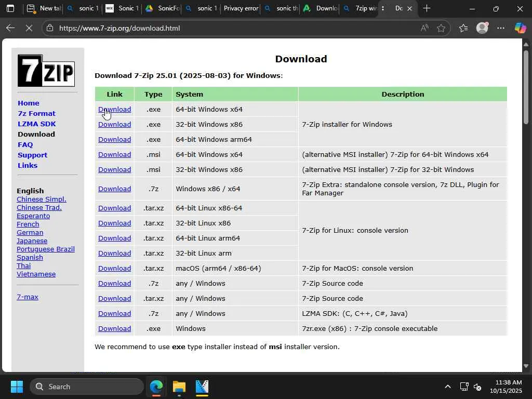The width and height of the screenshot is (532, 399).
Task: Open the Support sidebar link
Action: 33,155
